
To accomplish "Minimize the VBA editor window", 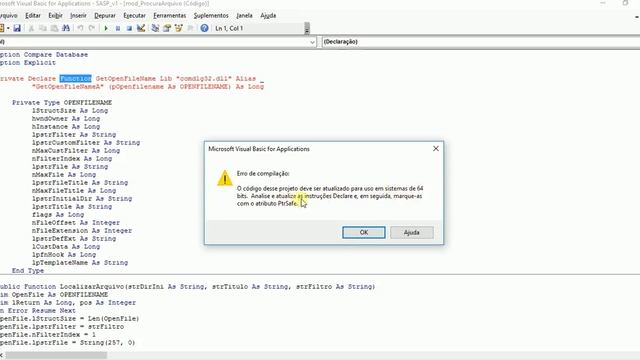I will point(603,3).
